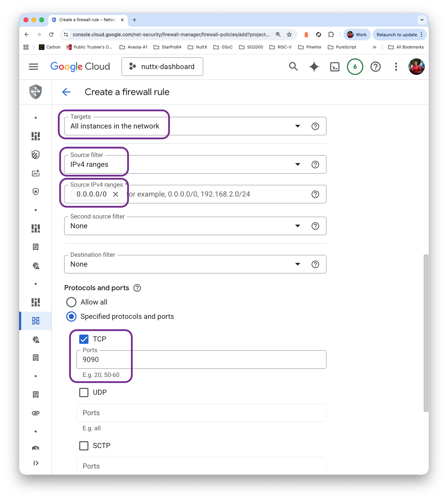448x500 pixels.
Task: Go back using the arrow beside Create a firewall rule
Action: tap(66, 92)
